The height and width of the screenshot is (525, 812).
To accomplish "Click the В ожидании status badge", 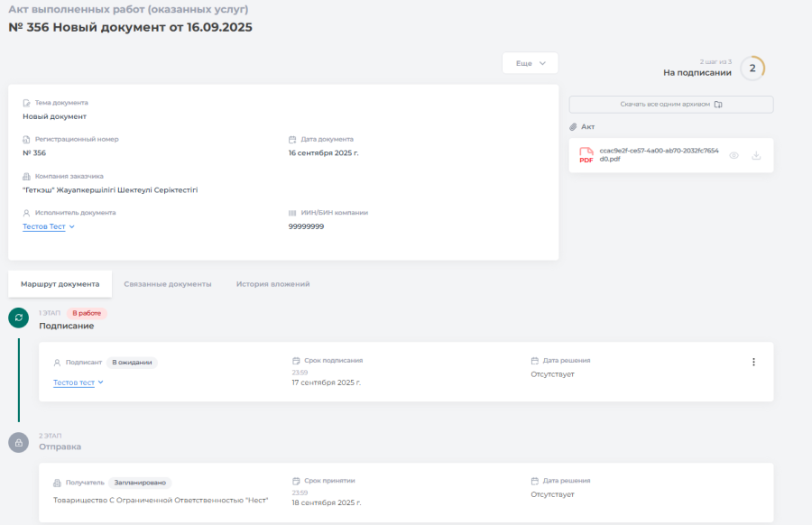I will click(x=132, y=363).
